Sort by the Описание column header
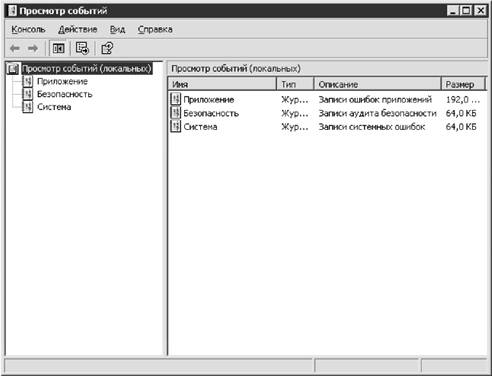 (377, 84)
